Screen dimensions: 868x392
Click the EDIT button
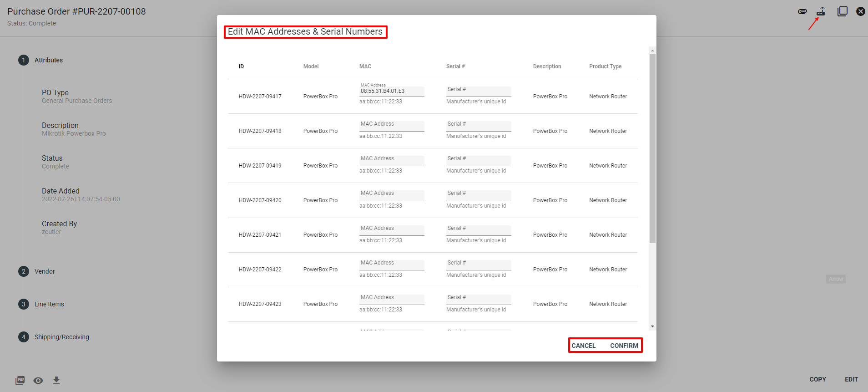pyautogui.click(x=851, y=379)
